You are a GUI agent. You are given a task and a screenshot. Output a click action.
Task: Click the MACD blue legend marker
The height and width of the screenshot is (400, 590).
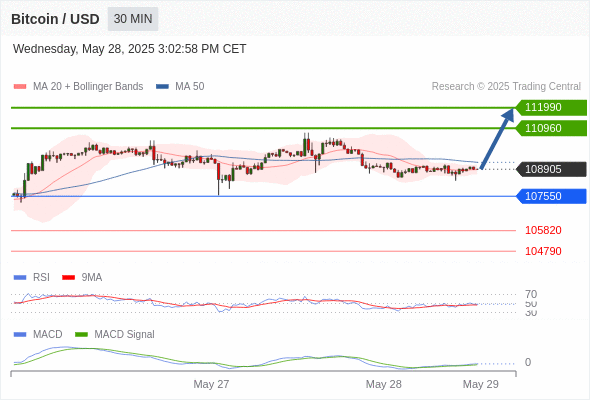[x=20, y=335]
